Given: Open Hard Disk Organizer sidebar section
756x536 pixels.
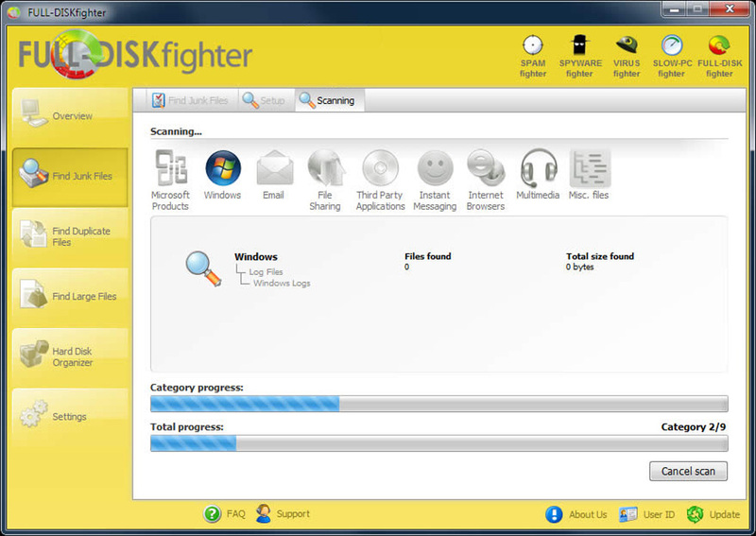Looking at the screenshot, I should pyautogui.click(x=70, y=356).
